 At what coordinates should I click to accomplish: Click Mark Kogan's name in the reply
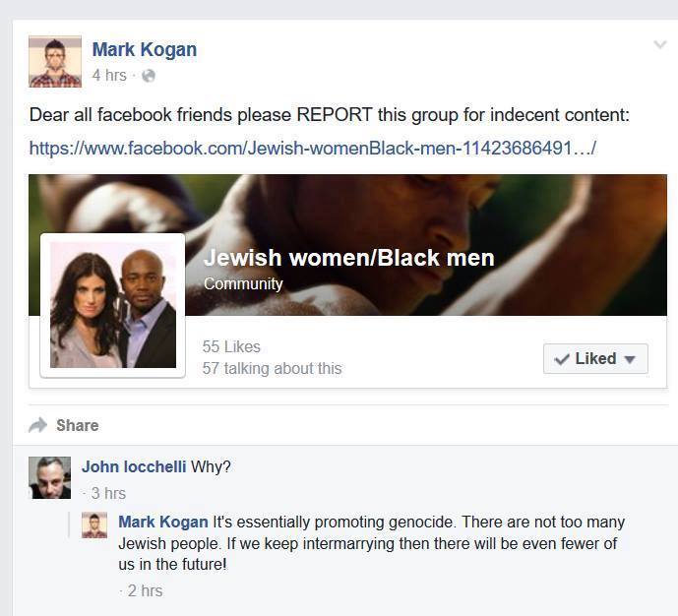pyautogui.click(x=163, y=522)
